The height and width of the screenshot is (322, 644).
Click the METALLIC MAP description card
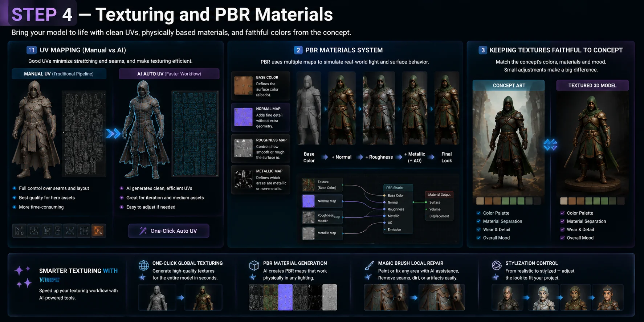pyautogui.click(x=261, y=180)
